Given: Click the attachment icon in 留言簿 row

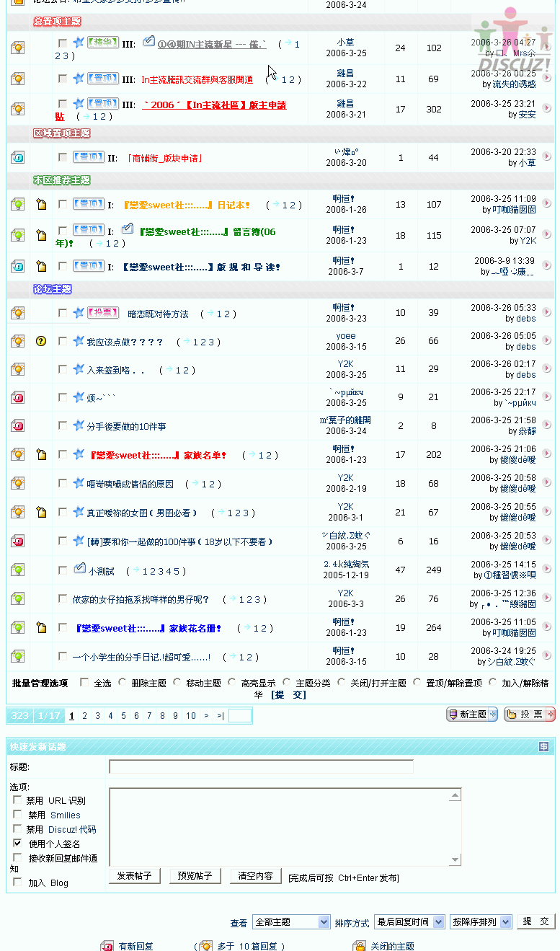Looking at the screenshot, I should point(128,229).
